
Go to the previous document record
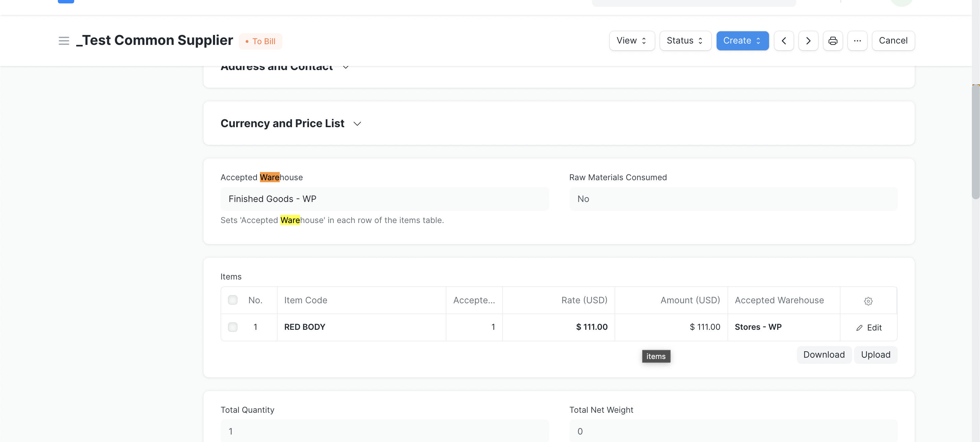click(784, 41)
